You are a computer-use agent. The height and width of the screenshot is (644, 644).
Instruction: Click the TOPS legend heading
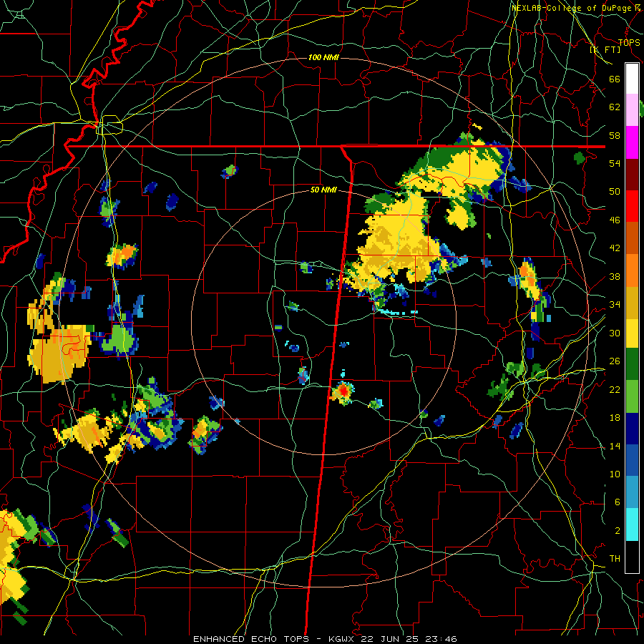click(629, 42)
